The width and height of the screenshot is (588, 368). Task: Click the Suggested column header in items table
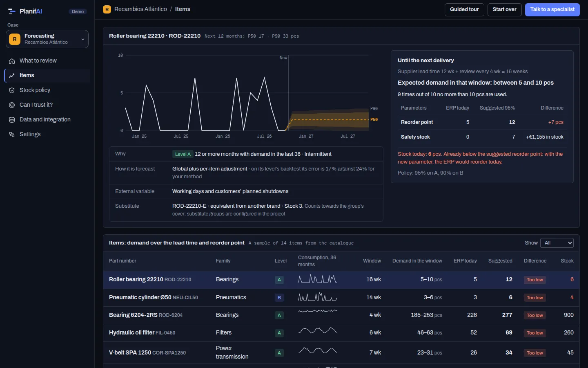(500, 261)
